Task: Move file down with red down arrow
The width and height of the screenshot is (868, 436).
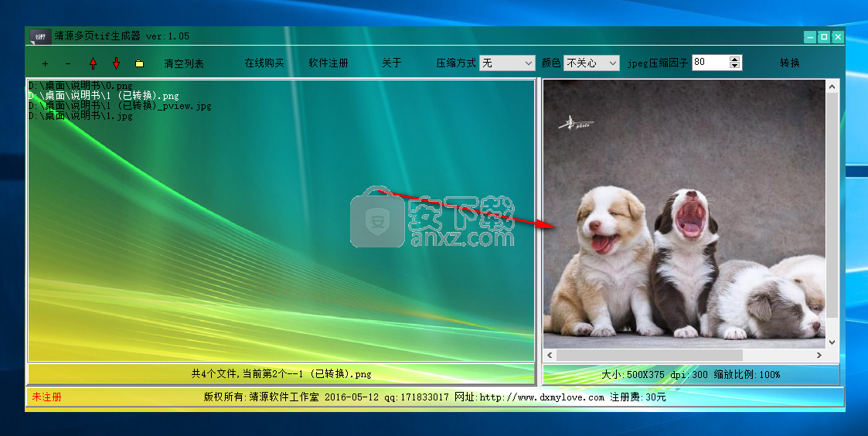Action: [x=116, y=63]
